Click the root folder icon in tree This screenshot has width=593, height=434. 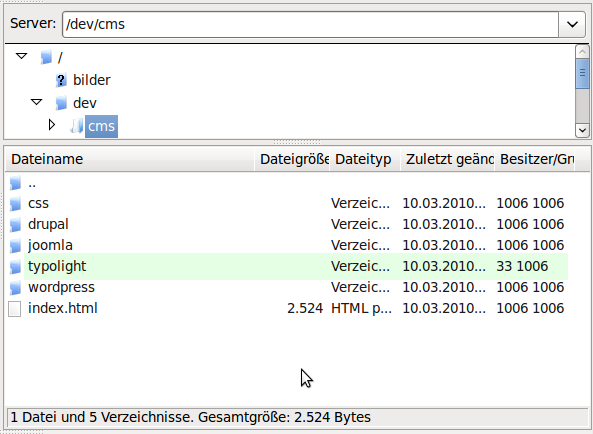[x=46, y=57]
